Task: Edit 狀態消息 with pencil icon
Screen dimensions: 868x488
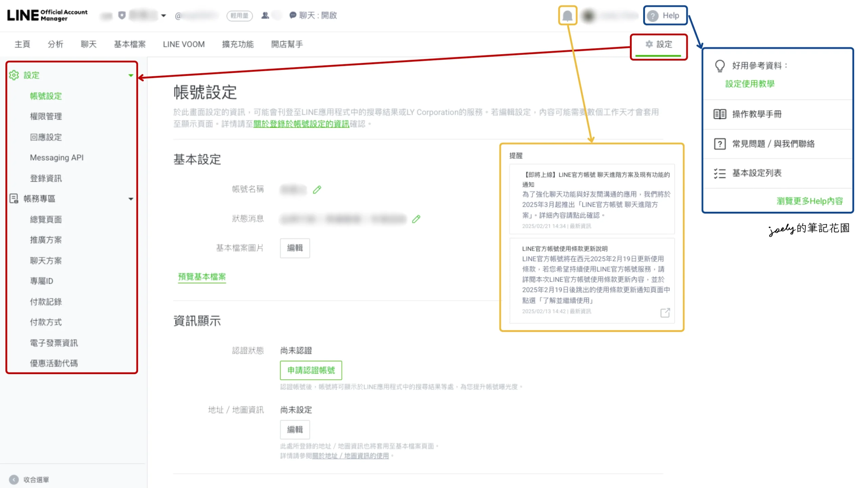Action: pos(416,219)
